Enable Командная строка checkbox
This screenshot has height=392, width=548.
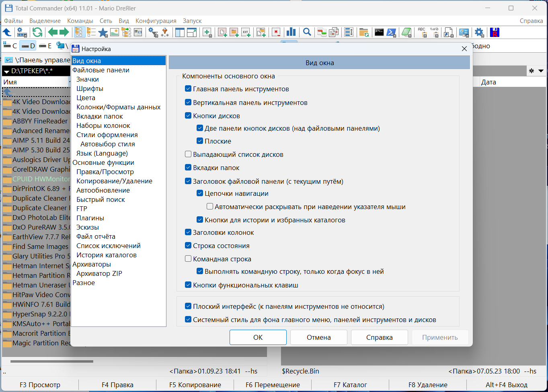pyautogui.click(x=188, y=259)
